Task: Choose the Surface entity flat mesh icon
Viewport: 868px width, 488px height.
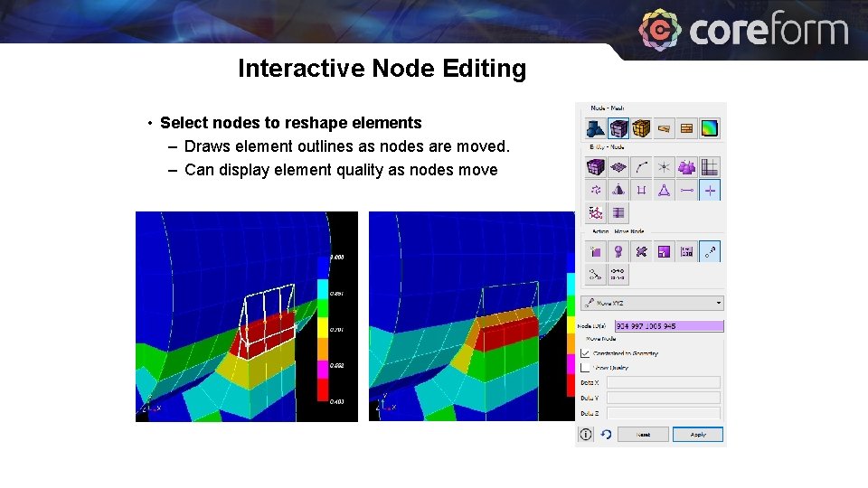Action: click(x=618, y=166)
